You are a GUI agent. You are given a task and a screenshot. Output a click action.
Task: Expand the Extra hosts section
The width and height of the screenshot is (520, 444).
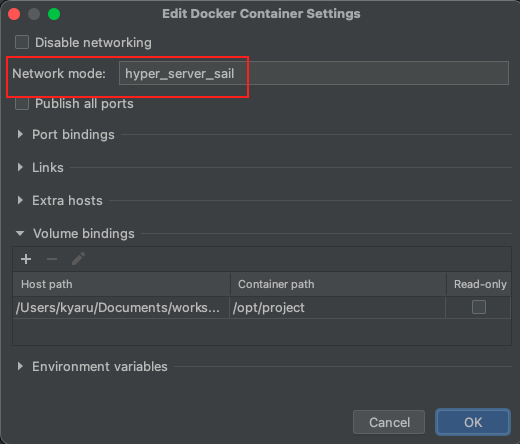20,200
